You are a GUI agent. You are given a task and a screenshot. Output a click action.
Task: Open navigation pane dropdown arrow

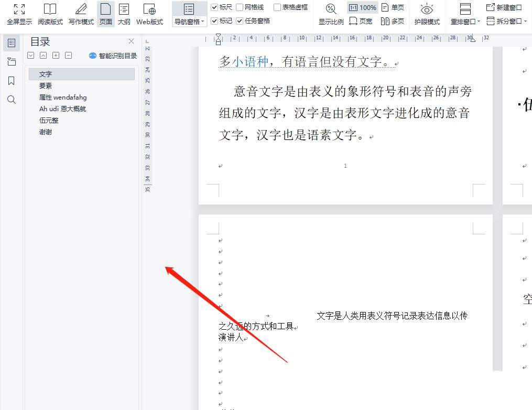tap(202, 21)
